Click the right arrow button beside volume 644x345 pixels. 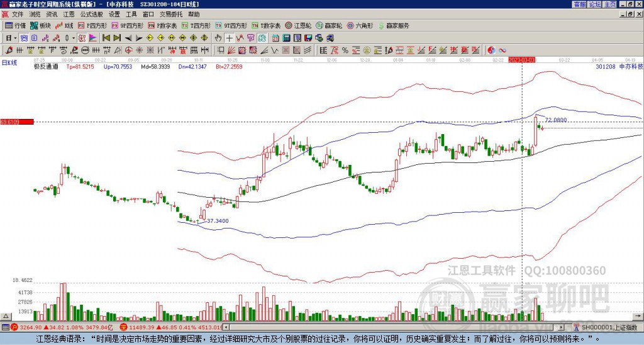click(x=638, y=316)
